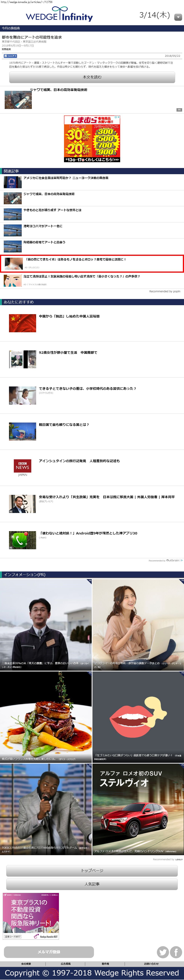184x980 pixels.
Task: Open related article ジャワで結実 in 関連記事 list
Action: 49,194
